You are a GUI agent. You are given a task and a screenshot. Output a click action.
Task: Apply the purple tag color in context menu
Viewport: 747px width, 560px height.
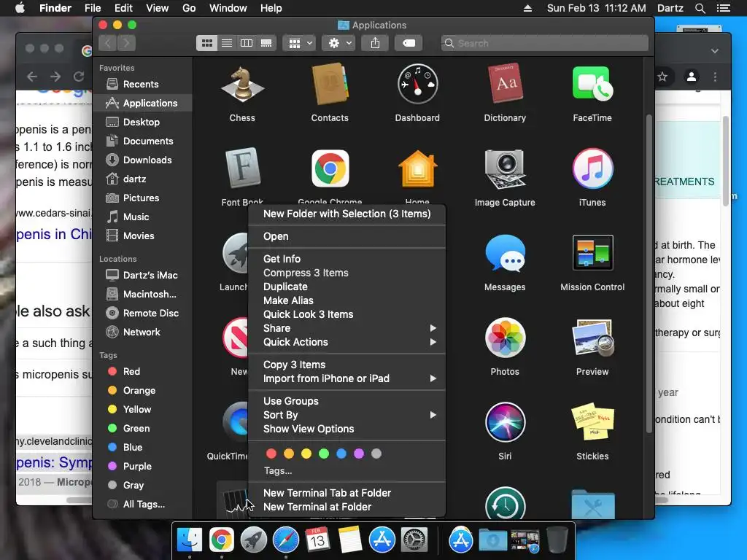[359, 454]
